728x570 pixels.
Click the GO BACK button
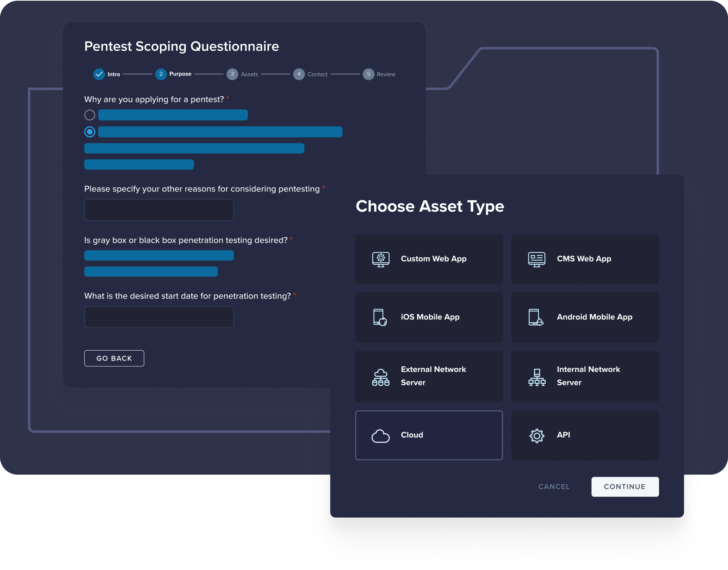113,358
